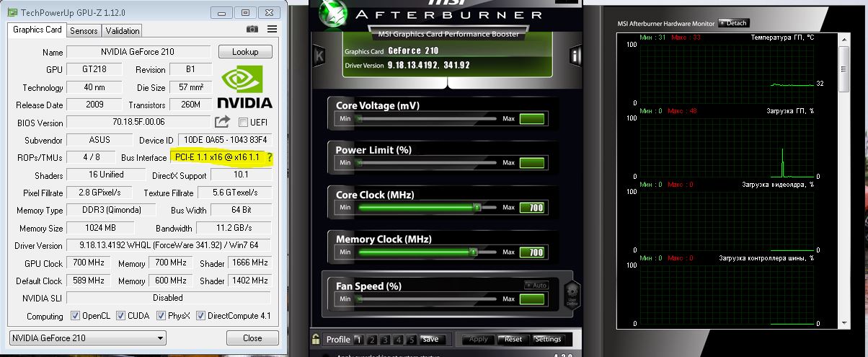This screenshot has height=357, width=868.
Task: Click the Core Clock value field 700
Action: point(532,208)
